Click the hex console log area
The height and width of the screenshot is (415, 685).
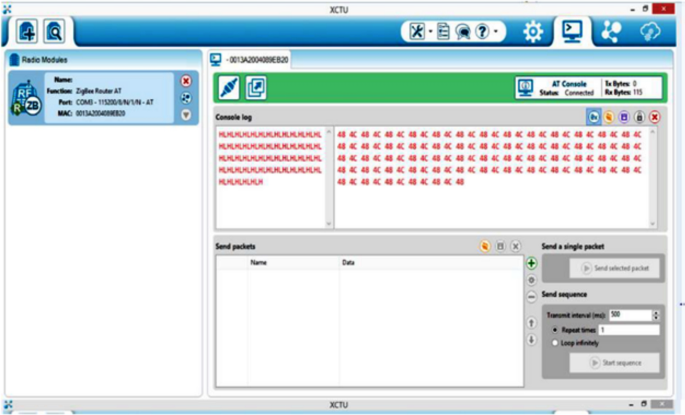[x=492, y=177]
